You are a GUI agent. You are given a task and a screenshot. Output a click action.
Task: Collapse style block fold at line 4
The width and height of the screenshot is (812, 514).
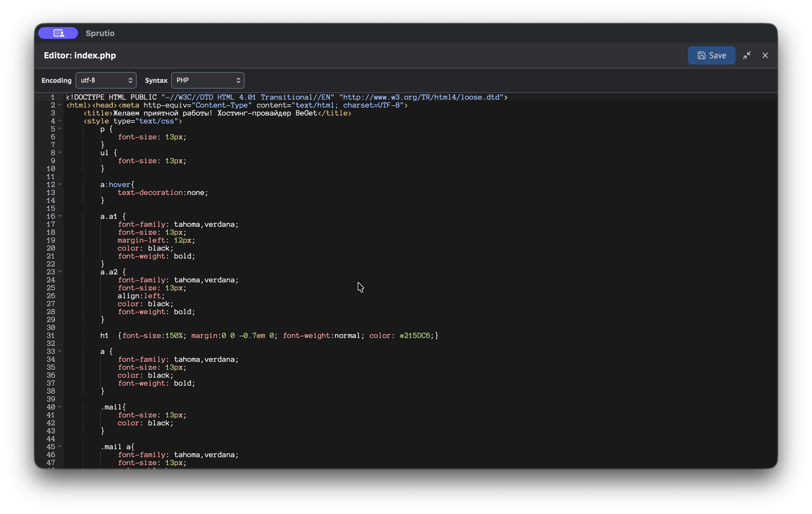[60, 121]
